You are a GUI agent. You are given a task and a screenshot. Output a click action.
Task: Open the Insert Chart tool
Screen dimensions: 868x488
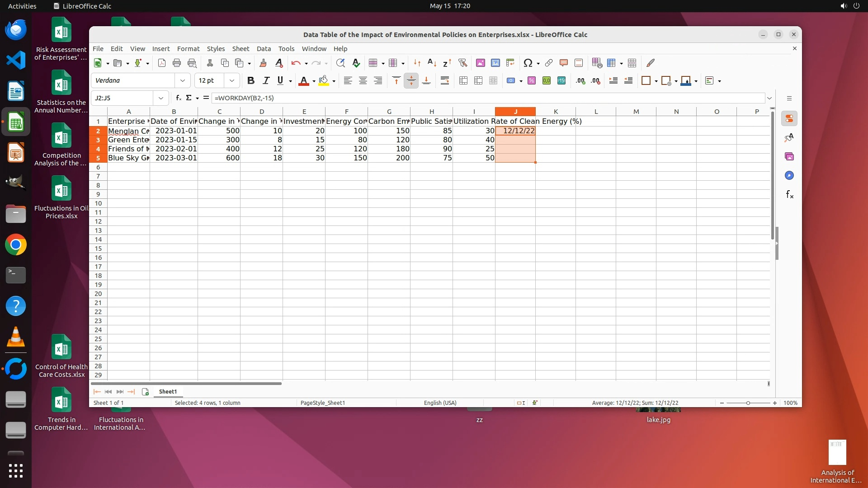click(495, 63)
